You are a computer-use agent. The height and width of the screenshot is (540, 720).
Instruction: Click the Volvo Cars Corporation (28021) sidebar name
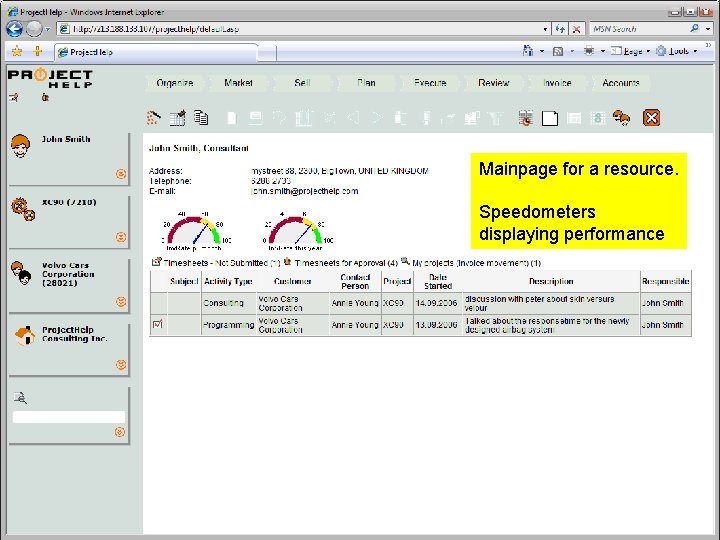[x=68, y=274]
